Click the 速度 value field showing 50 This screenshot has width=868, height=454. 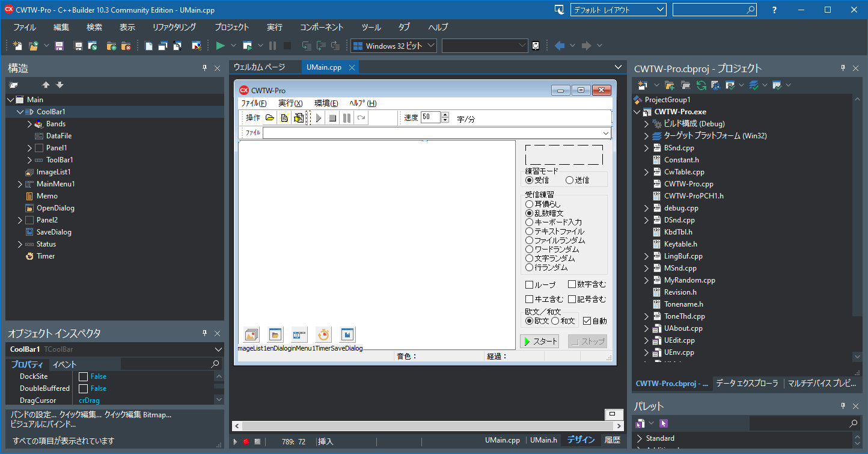(430, 118)
